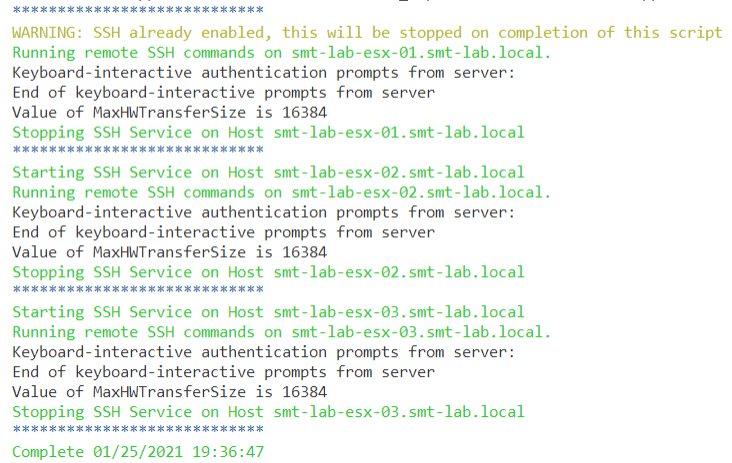Click Keyboard-interactive authentication prompts line in esx-03 block
The width and height of the screenshot is (732, 463).
(x=263, y=352)
